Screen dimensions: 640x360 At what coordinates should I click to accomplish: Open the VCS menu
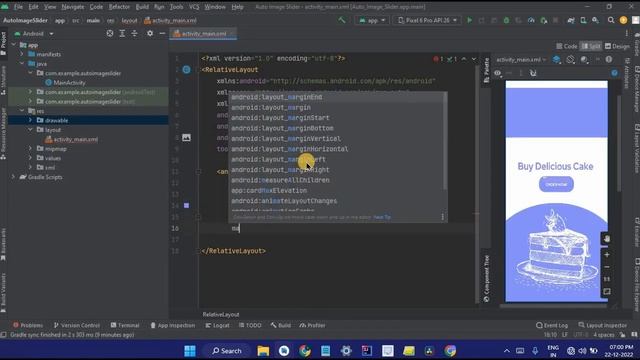tap(194, 7)
